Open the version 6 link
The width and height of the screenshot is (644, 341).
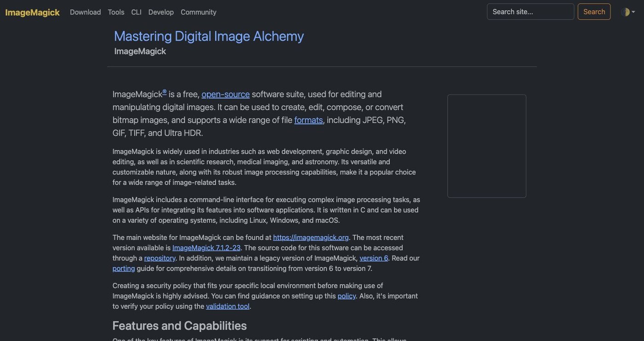[374, 258]
